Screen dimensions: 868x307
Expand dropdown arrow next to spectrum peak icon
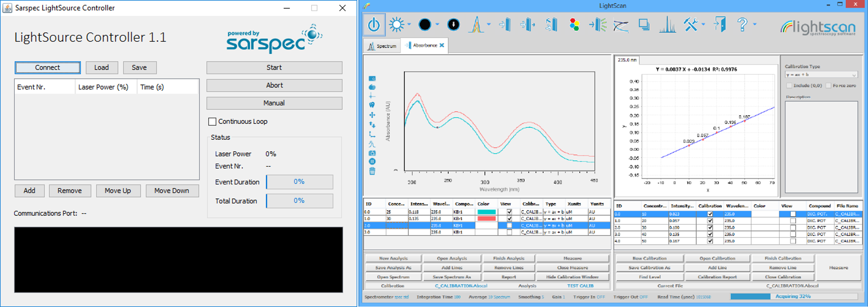(x=489, y=25)
